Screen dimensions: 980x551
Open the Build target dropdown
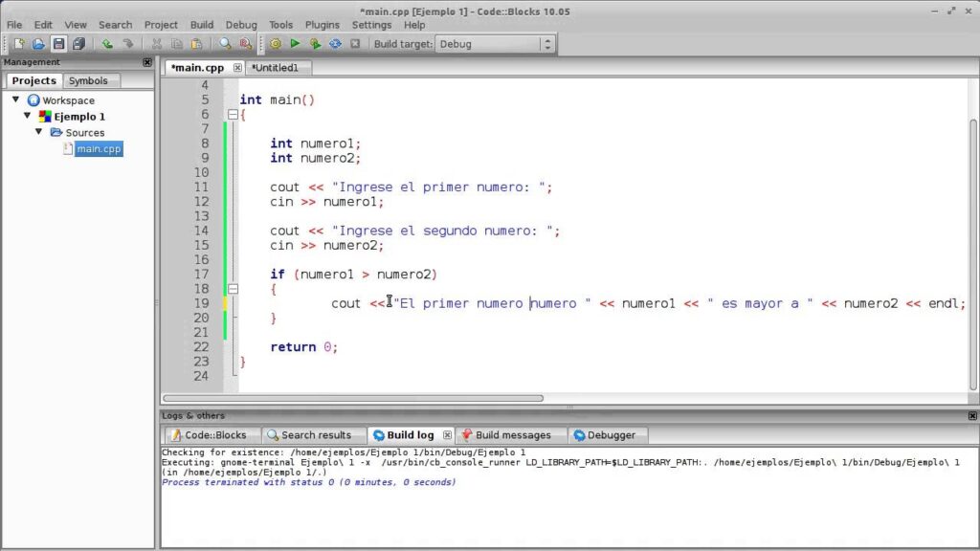546,44
